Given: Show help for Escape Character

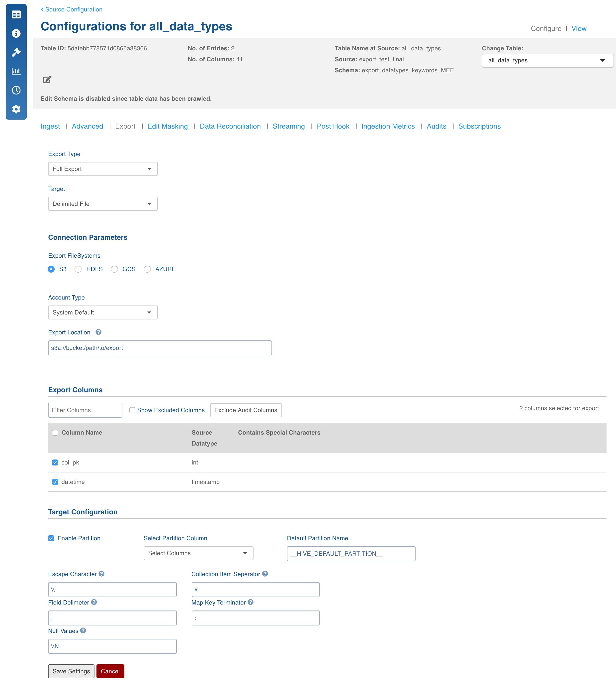Looking at the screenshot, I should click(101, 574).
